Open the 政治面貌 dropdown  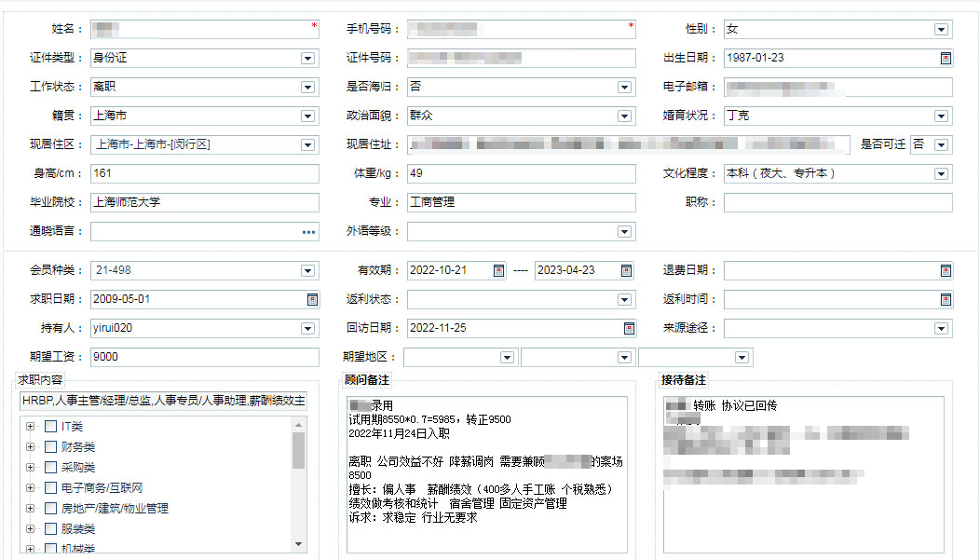pos(624,116)
